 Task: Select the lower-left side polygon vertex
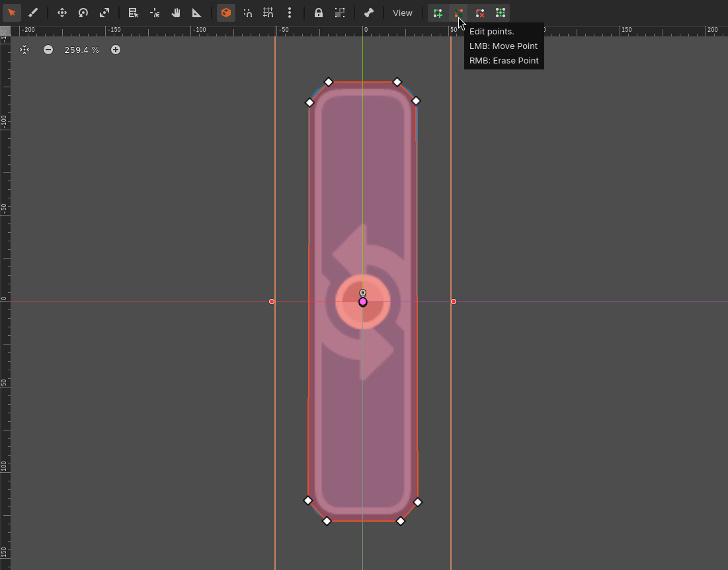click(308, 501)
